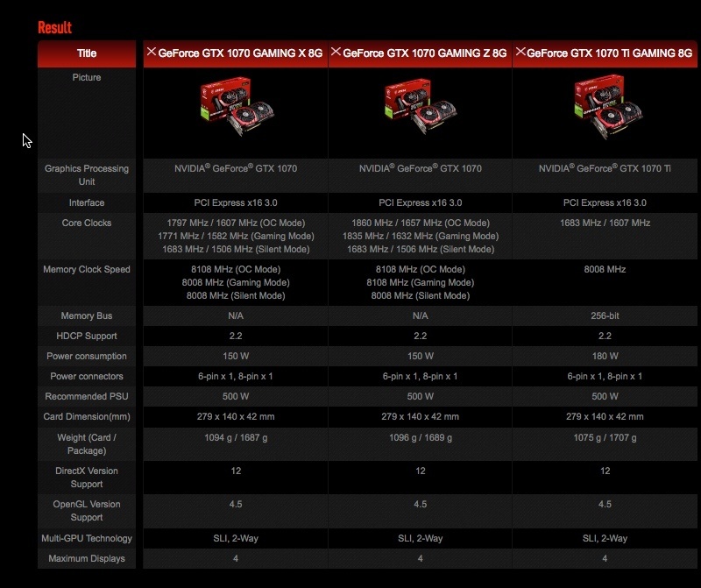Click the GAMING Z 8G 150 W power value
Viewport: 701px width, 588px height.
421,356
